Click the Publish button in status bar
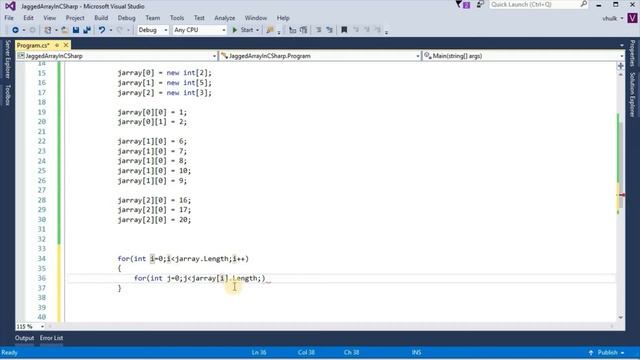 (x=607, y=353)
